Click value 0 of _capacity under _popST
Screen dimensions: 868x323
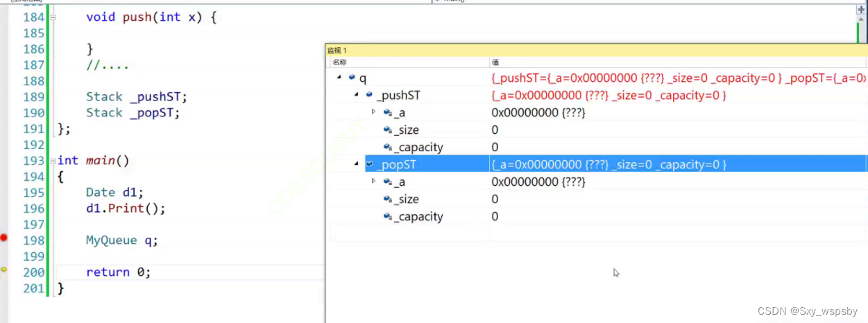tap(495, 216)
